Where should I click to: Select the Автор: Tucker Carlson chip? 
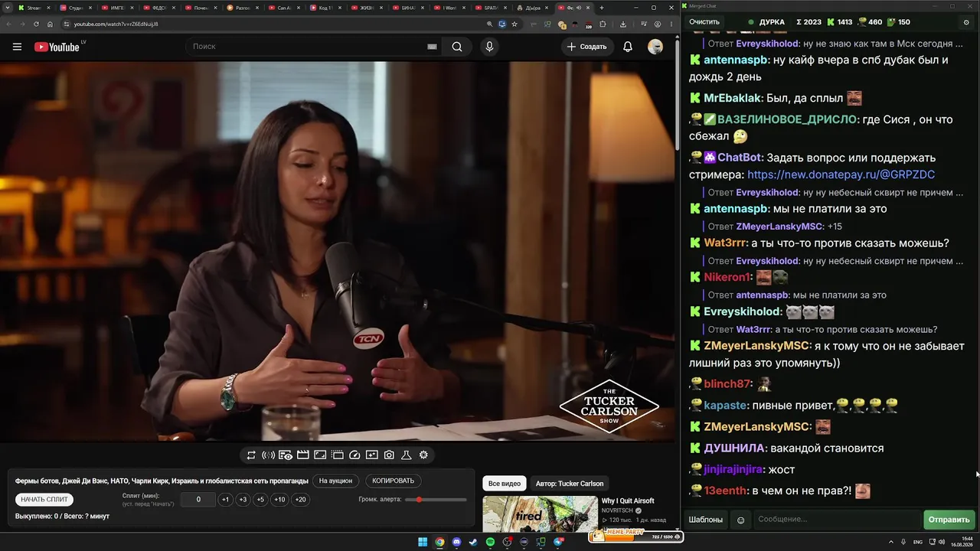(x=570, y=484)
